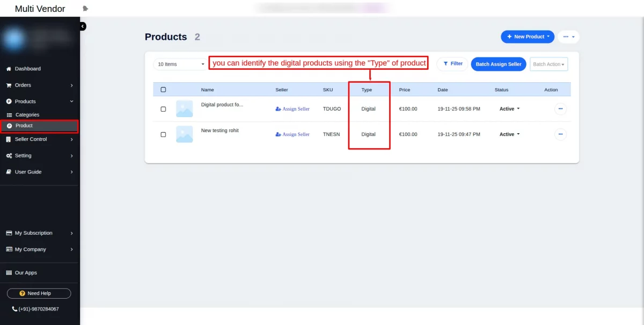The height and width of the screenshot is (325, 644).
Task: Open the more options button beside New Product
Action: click(568, 37)
